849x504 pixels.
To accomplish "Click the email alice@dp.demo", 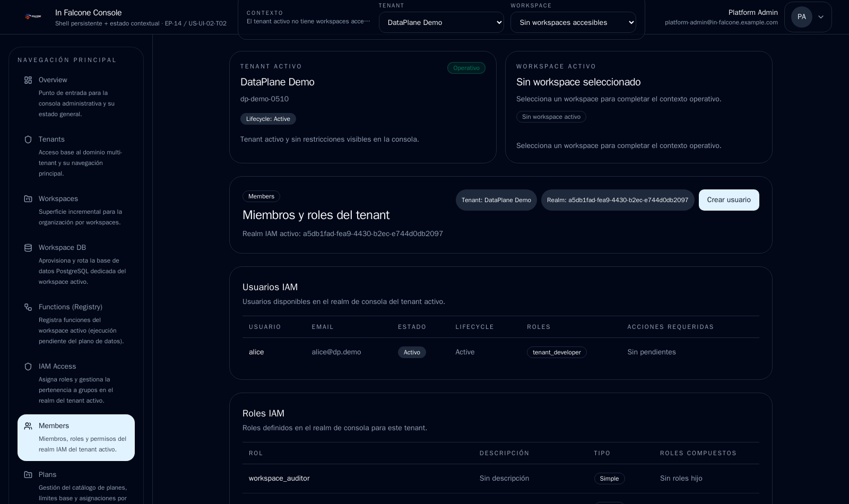I will click(x=336, y=352).
